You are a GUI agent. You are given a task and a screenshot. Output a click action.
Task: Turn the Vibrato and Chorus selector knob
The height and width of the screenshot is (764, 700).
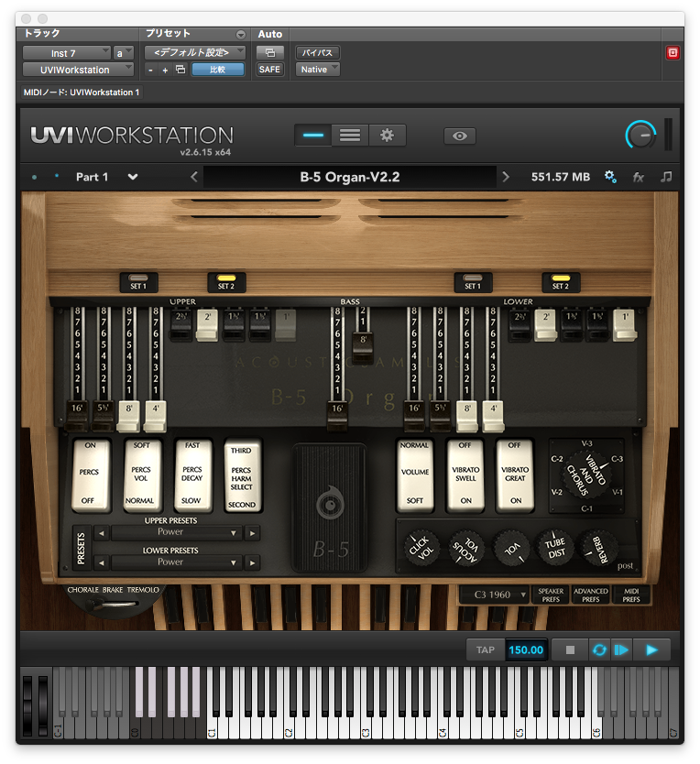pyautogui.click(x=586, y=475)
